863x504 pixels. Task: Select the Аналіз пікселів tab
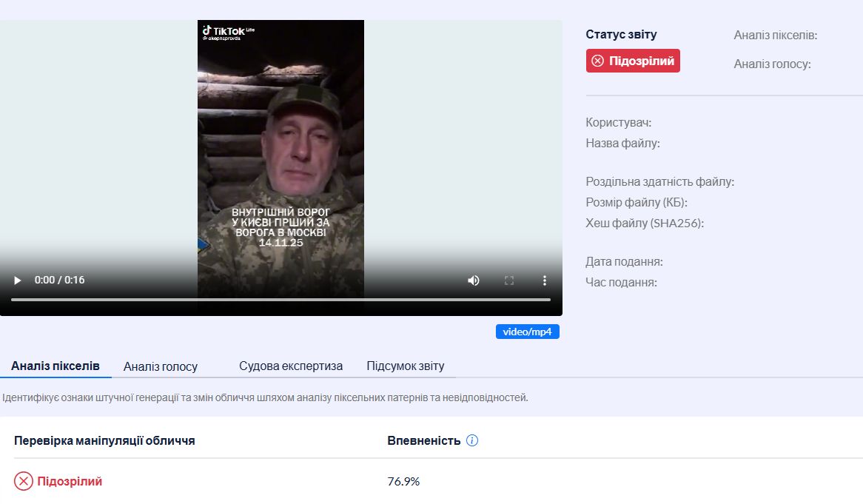56,366
